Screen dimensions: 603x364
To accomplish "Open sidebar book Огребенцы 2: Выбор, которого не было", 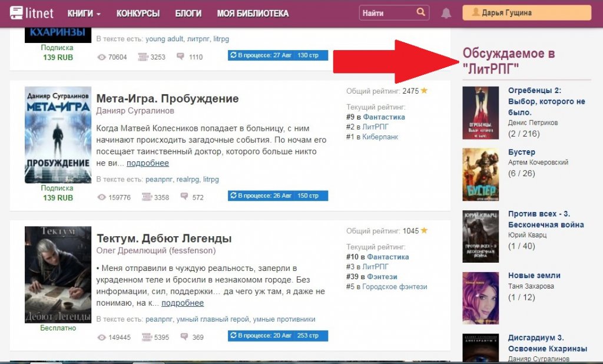I will pos(546,101).
